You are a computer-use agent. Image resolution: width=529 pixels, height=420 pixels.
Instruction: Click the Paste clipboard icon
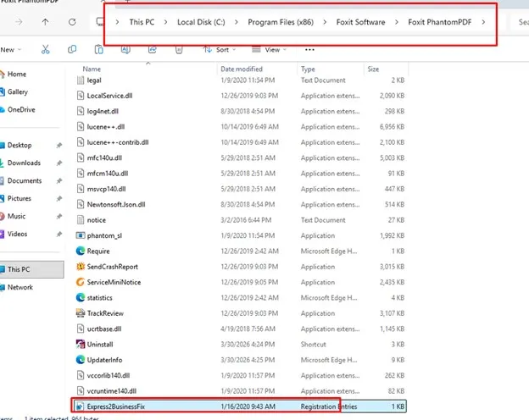click(x=99, y=50)
